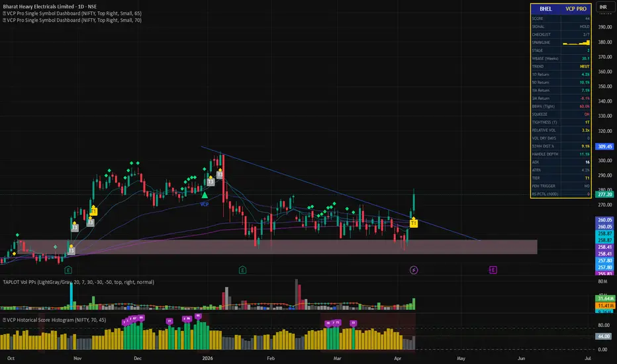This screenshot has height=364, width=617.
Task: Click the earnings E marker near November
Action: pos(68,270)
